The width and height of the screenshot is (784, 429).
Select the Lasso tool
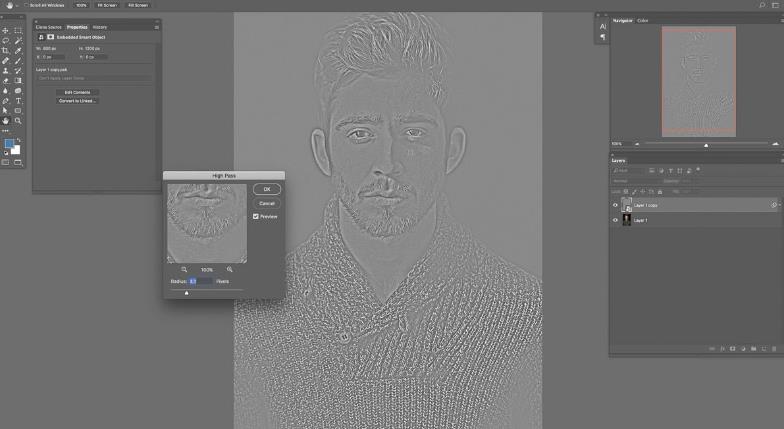6,40
